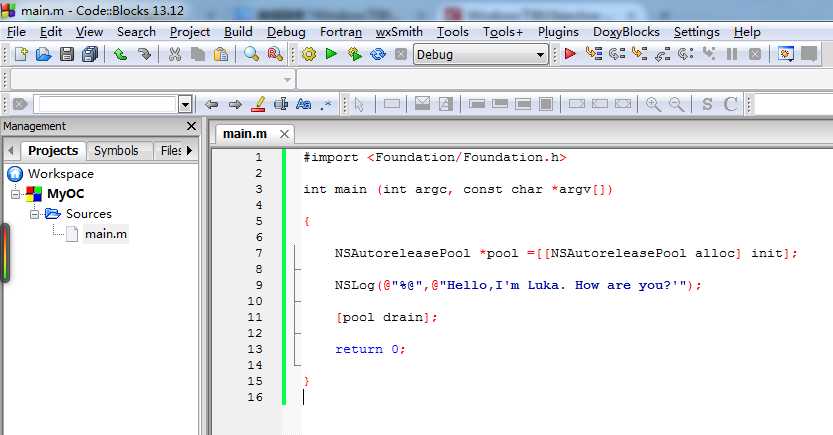
Task: Open the DoxyBlocks menu
Action: point(626,32)
